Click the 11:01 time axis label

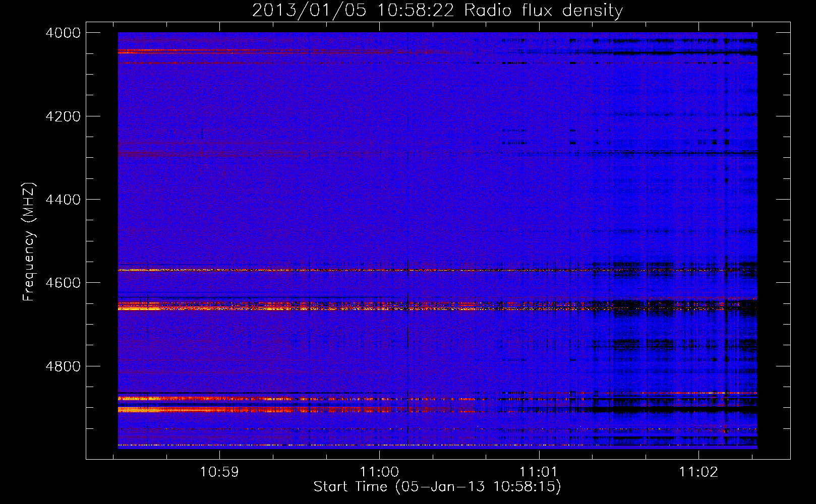(x=539, y=472)
